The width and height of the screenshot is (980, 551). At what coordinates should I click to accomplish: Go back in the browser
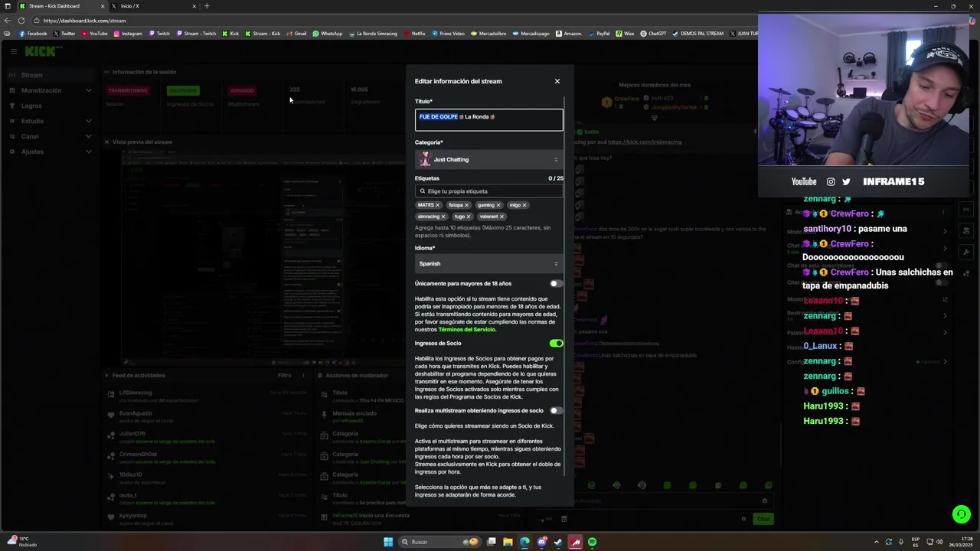pyautogui.click(x=8, y=21)
